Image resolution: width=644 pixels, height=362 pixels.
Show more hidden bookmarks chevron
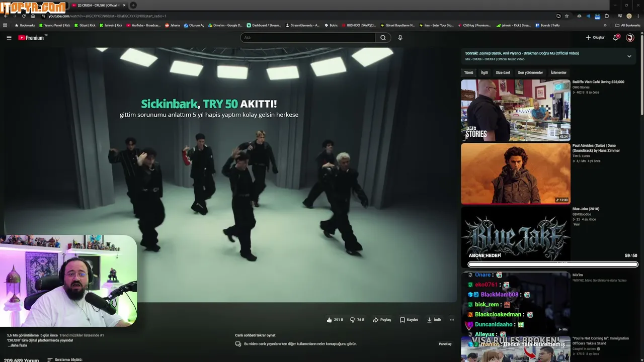605,25
